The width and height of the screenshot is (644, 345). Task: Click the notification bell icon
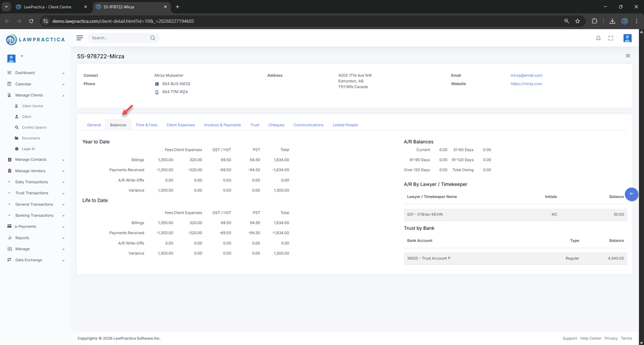(x=598, y=38)
